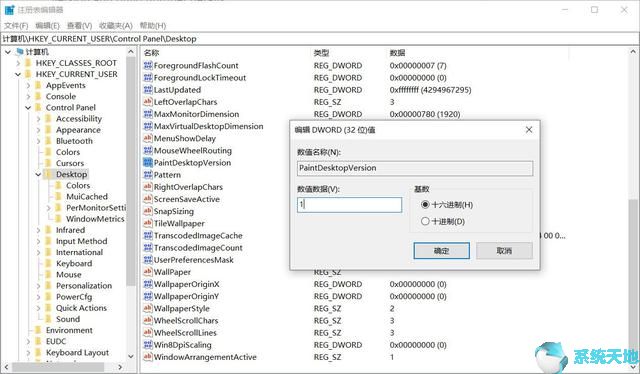Select the Bluetooth key in tree
640x374 pixels.
(74, 141)
